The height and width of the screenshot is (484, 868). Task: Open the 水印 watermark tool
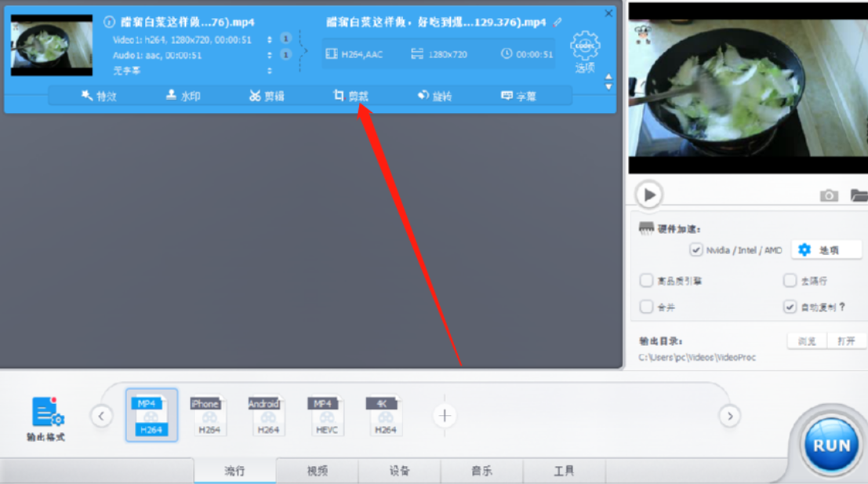(183, 96)
